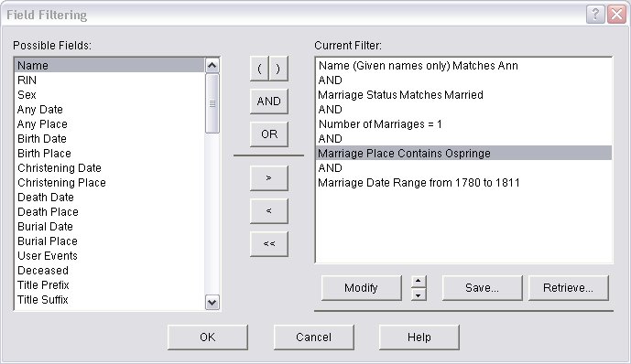Select Burial Date field
This screenshot has height=364, width=631.
tap(109, 227)
